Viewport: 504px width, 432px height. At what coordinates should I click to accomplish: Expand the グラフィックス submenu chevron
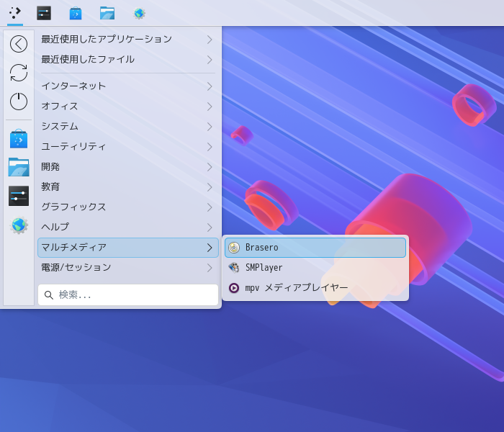210,207
